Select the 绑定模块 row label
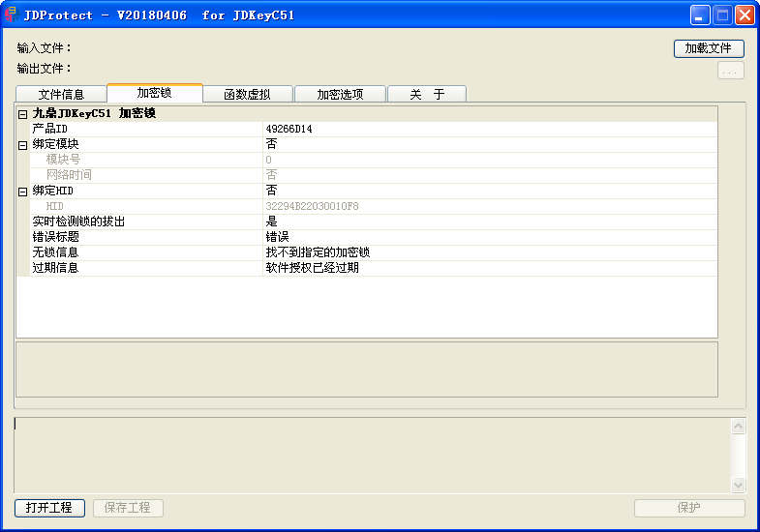The height and width of the screenshot is (532, 760). click(55, 144)
